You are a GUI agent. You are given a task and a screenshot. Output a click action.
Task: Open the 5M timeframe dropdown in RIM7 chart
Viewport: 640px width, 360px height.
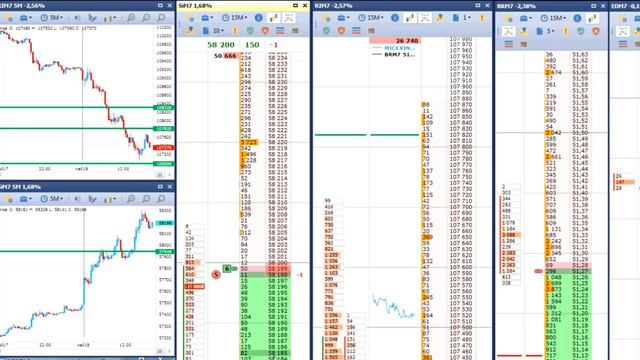(51, 18)
